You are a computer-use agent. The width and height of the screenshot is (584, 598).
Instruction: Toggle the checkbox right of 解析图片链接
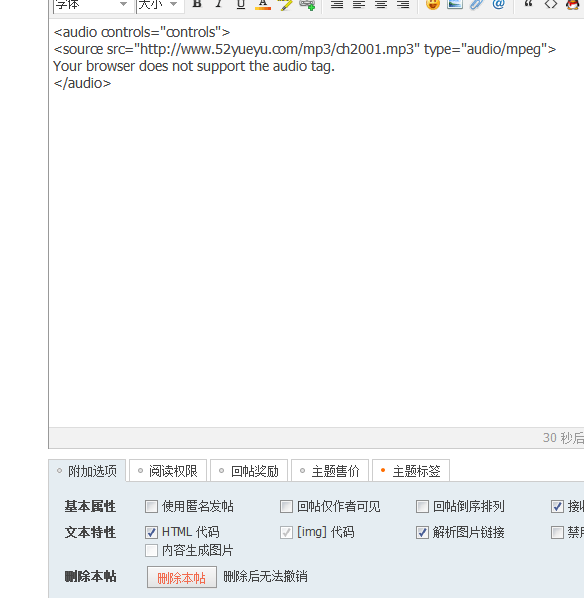(557, 532)
